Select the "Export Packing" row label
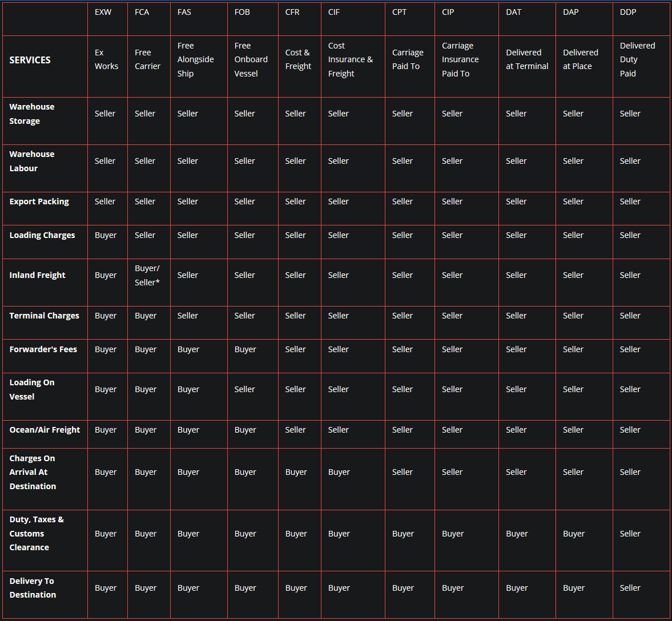The image size is (672, 621). point(39,201)
